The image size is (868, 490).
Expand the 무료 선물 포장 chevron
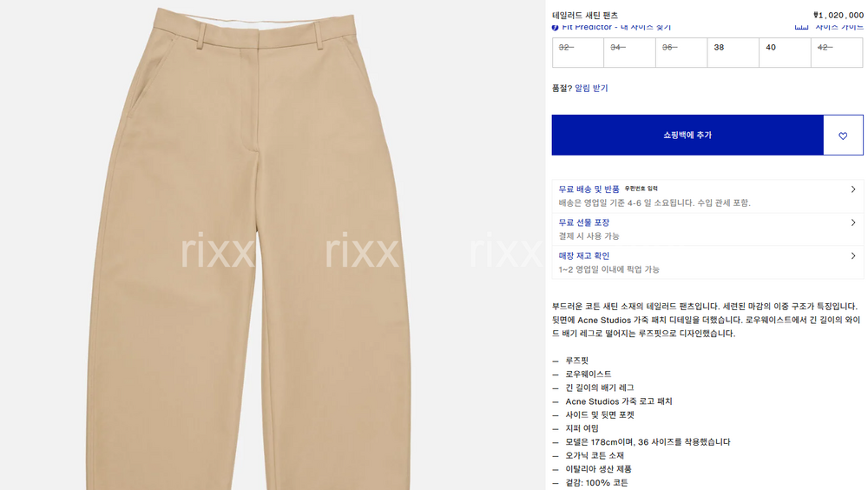click(x=853, y=222)
